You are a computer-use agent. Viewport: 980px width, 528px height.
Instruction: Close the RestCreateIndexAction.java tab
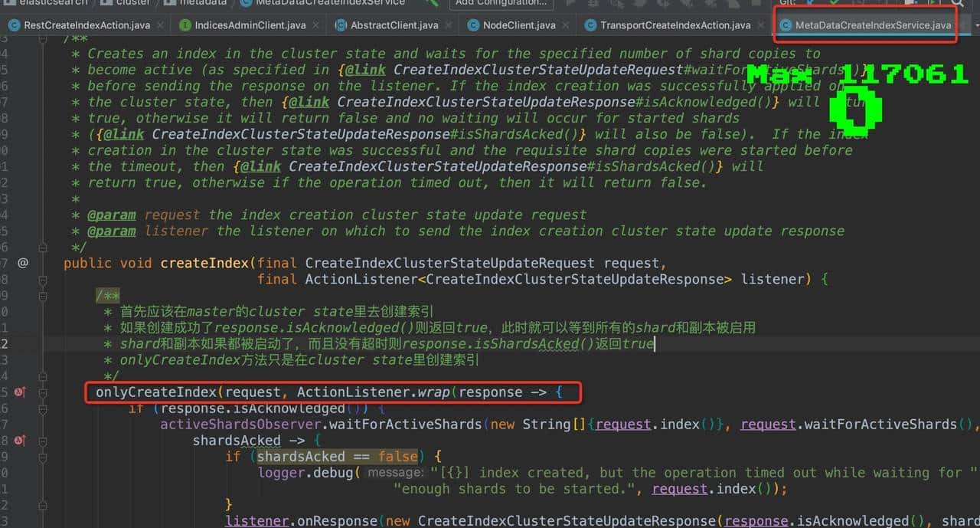point(158,25)
